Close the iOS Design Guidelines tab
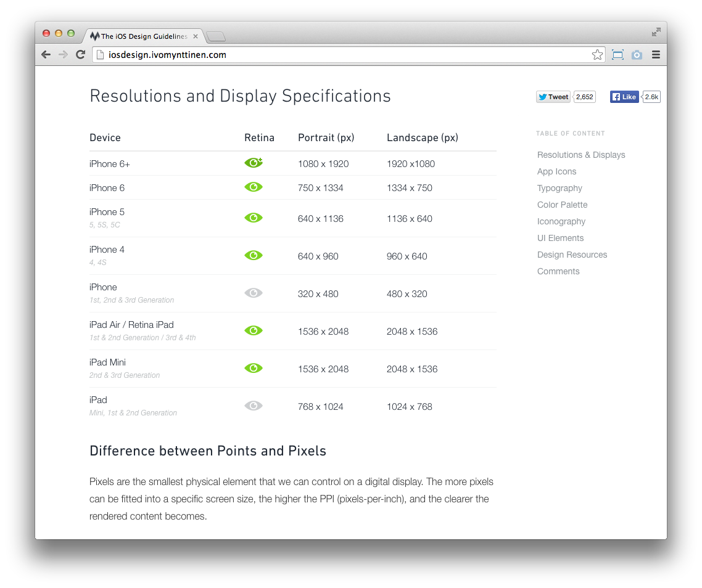 click(x=195, y=36)
